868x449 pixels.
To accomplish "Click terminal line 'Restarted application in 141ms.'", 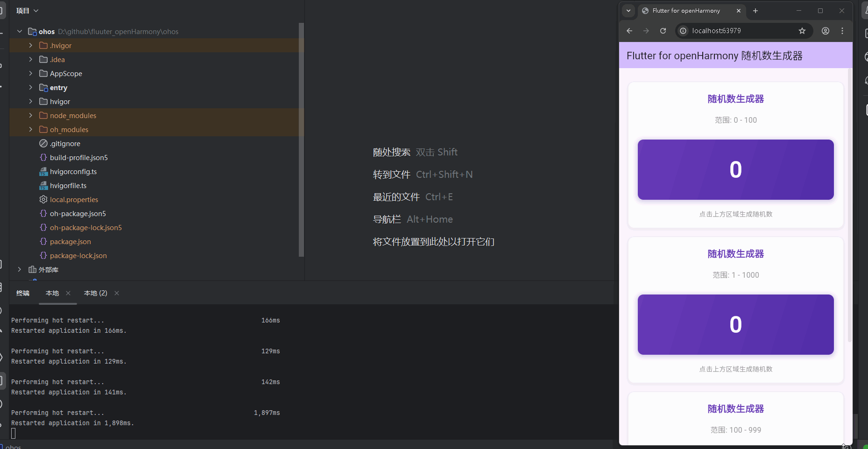I will point(69,393).
